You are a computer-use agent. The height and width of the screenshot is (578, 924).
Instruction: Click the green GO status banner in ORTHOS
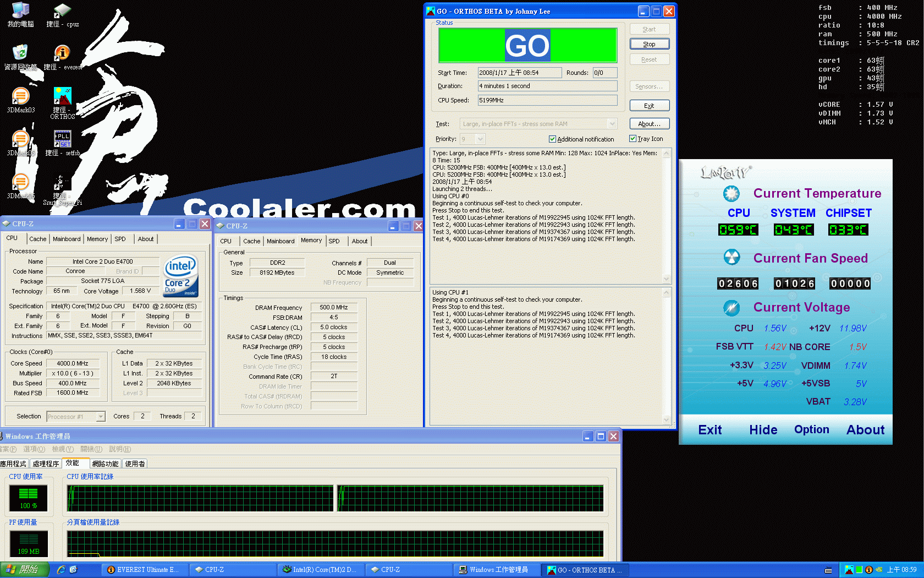[x=527, y=46]
